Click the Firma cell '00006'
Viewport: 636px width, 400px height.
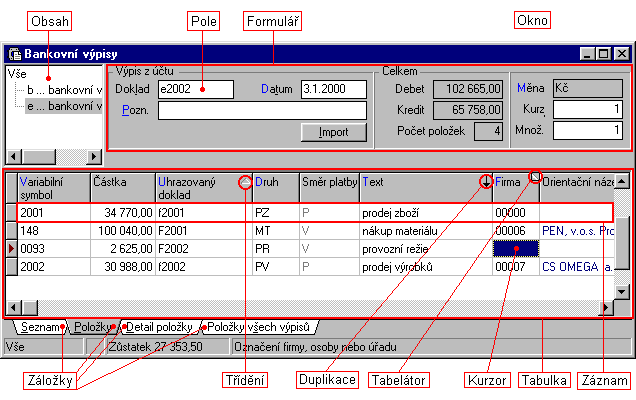pos(516,231)
